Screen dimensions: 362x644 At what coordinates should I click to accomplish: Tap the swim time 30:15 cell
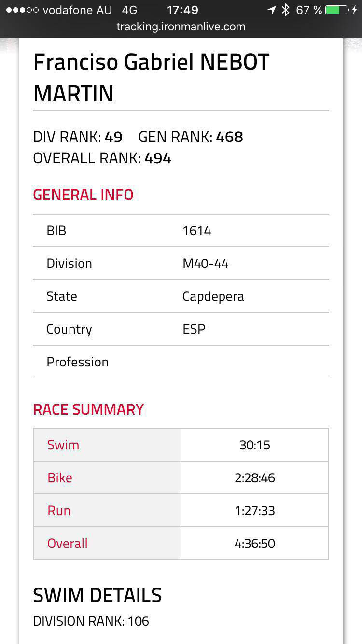255,445
